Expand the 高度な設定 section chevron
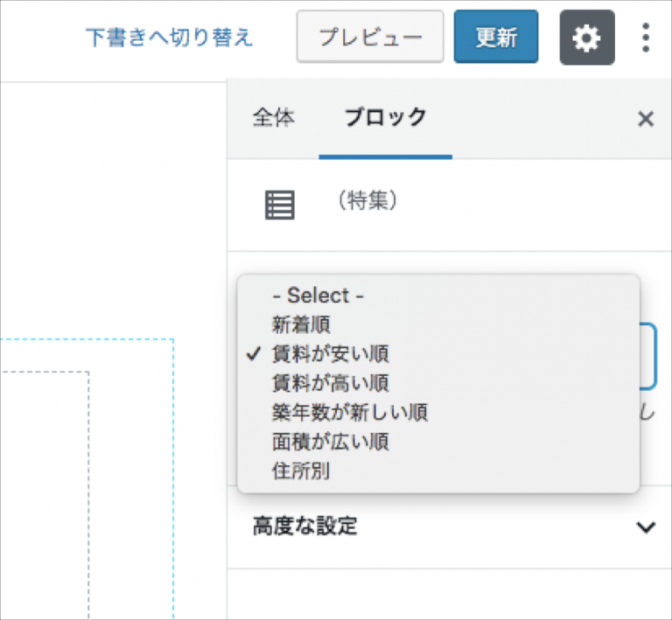This screenshot has height=620, width=672. [x=646, y=527]
